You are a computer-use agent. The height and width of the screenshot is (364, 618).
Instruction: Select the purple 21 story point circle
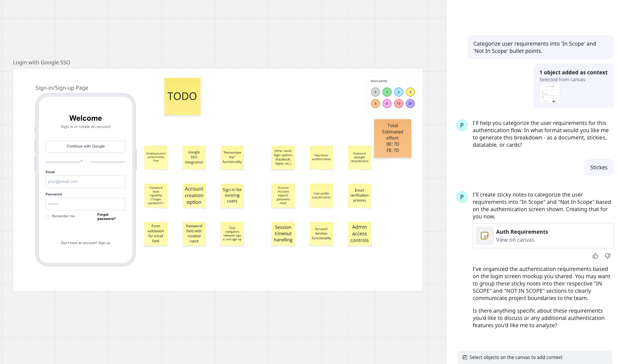pos(410,103)
